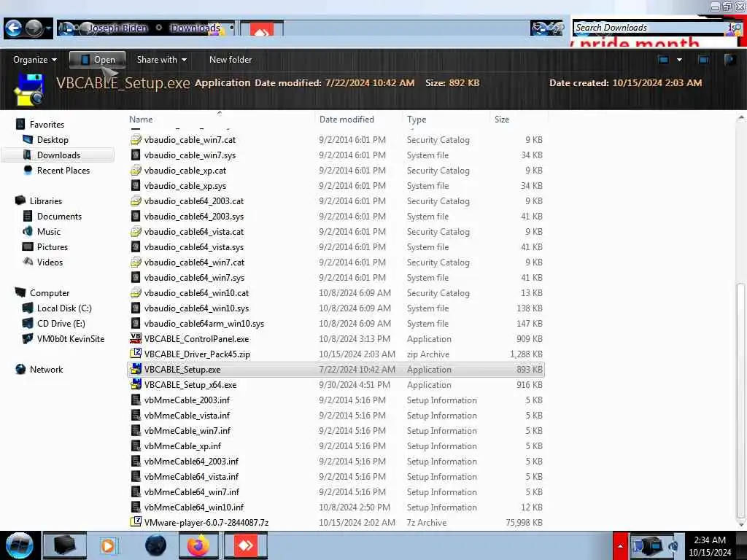Open Firefox from the taskbar
This screenshot has height=560, width=747.
pyautogui.click(x=198, y=545)
